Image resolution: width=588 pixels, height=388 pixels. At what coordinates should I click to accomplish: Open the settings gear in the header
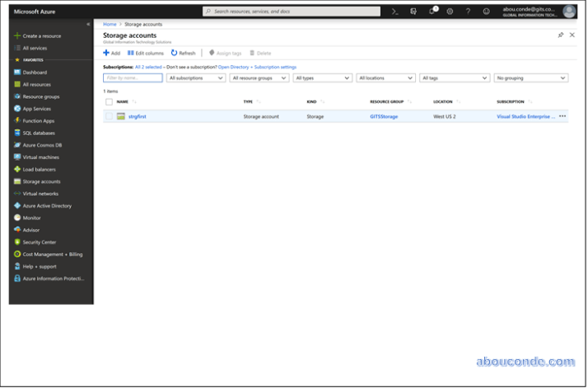point(450,12)
